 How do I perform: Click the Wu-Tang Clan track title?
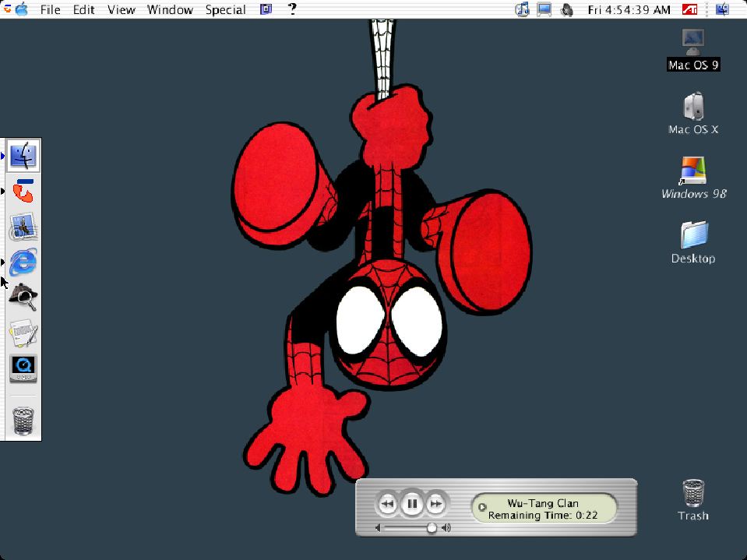543,503
